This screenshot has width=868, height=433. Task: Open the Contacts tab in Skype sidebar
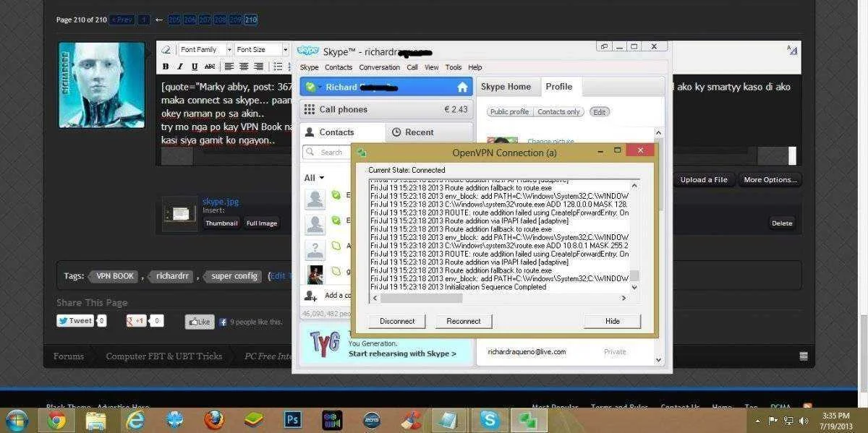click(x=343, y=132)
